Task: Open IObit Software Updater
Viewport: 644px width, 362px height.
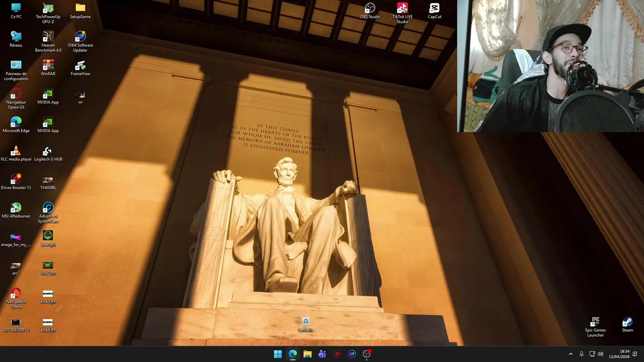Action: tap(80, 42)
